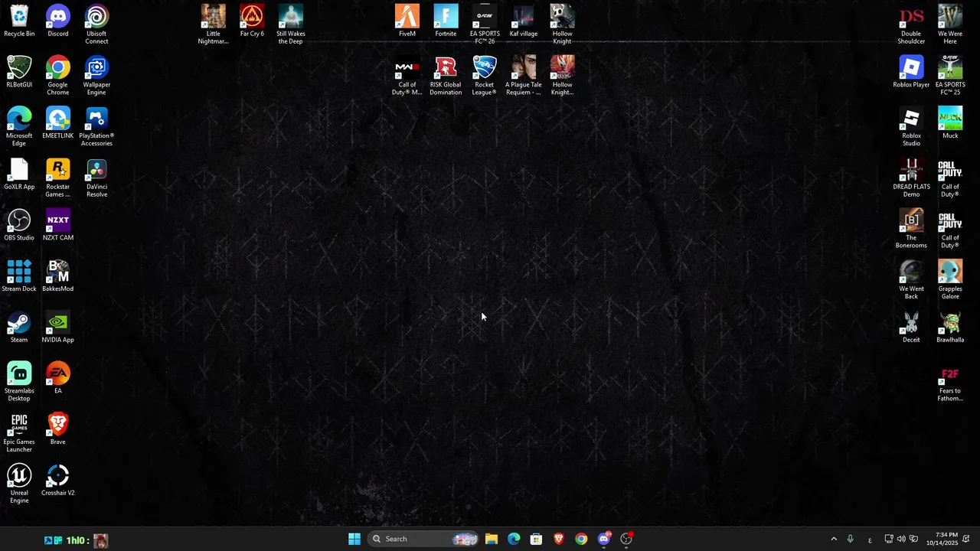
Task: Select Streamlabs Desktop icon
Action: 19,382
